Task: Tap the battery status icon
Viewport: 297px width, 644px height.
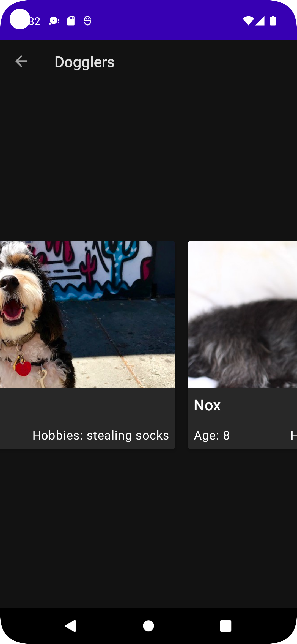Action: pos(273,21)
